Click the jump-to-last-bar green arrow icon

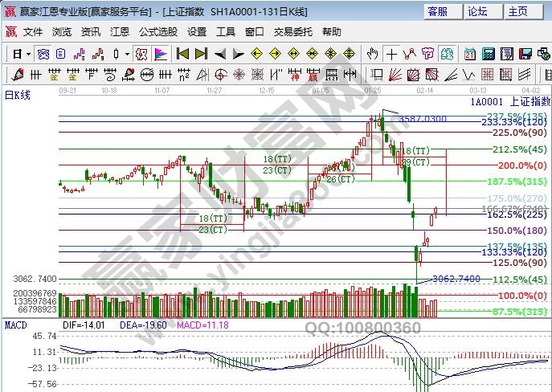[201, 55]
